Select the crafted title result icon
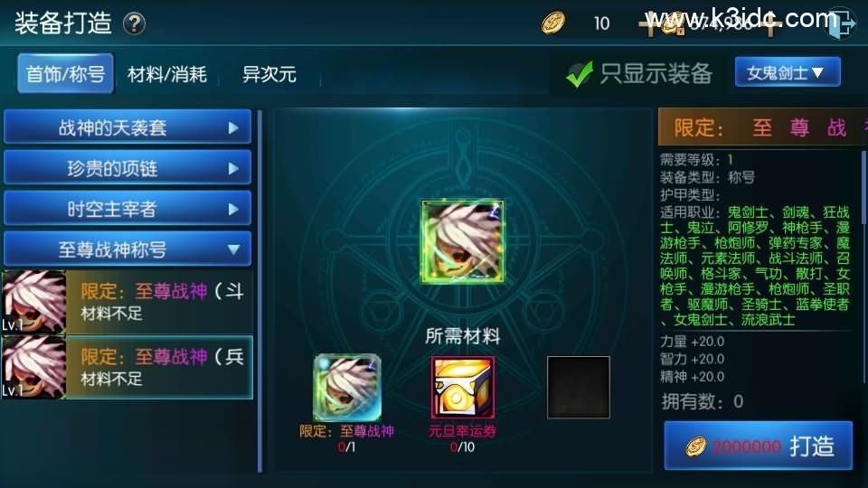The image size is (868, 488). click(x=462, y=242)
